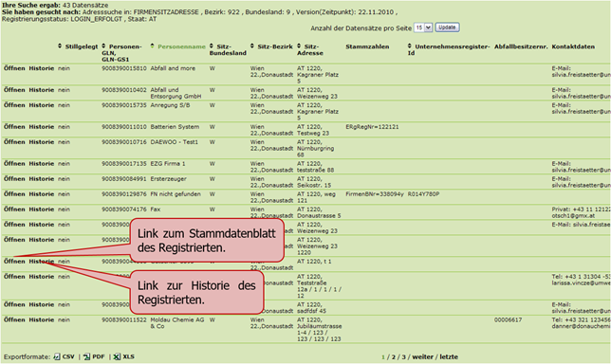Export results via the XLS icon
The image size is (611, 364).
click(x=117, y=356)
